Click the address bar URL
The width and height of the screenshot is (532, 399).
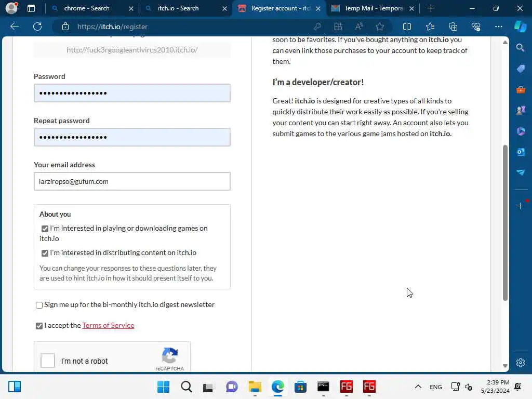[112, 26]
